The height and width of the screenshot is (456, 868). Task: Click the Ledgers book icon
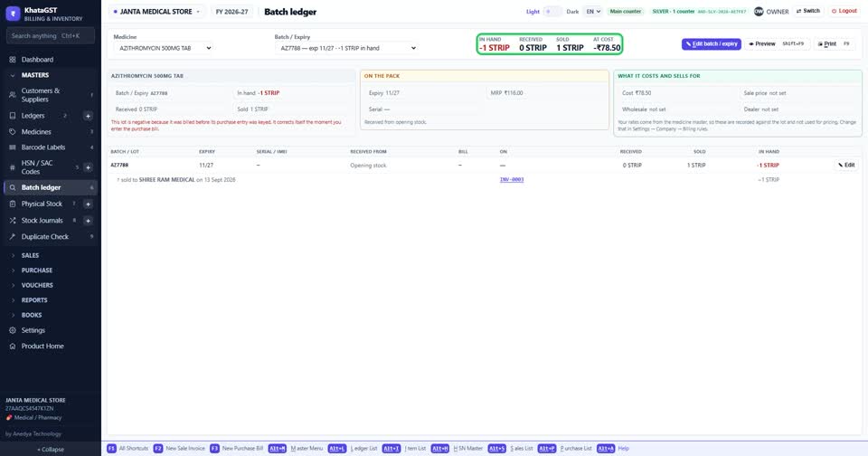13,116
